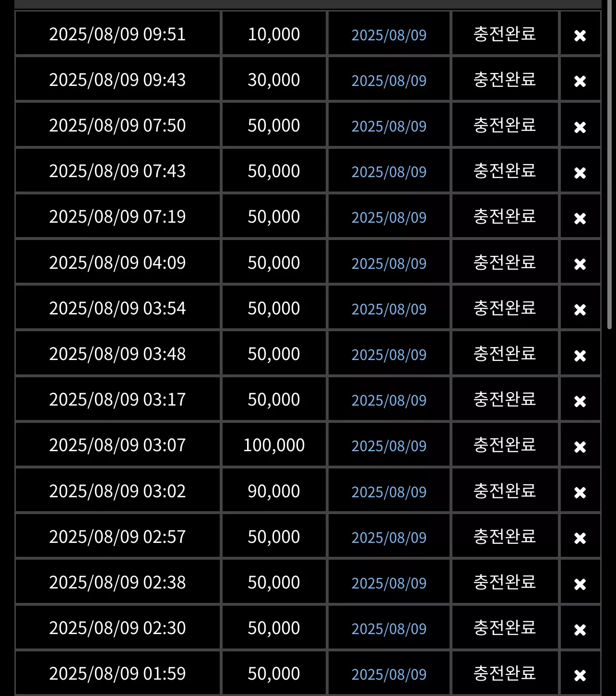Delete the 09:51 charge record with X
This screenshot has width=616, height=696.
coord(580,36)
